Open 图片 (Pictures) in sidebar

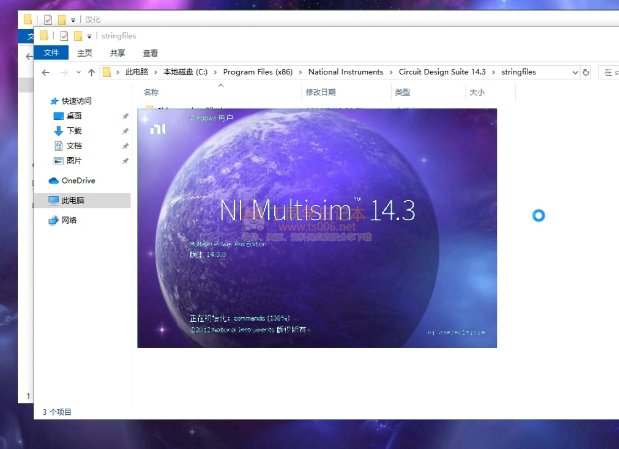tap(75, 161)
